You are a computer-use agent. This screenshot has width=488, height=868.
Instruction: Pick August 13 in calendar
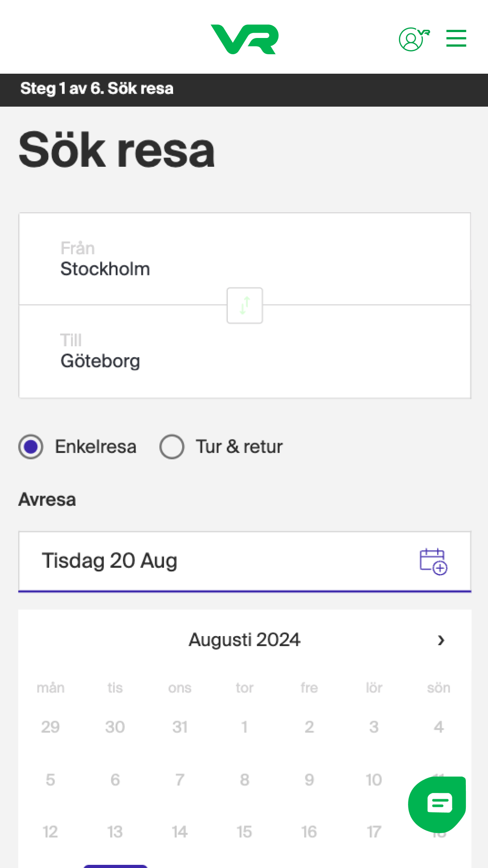coord(115,832)
